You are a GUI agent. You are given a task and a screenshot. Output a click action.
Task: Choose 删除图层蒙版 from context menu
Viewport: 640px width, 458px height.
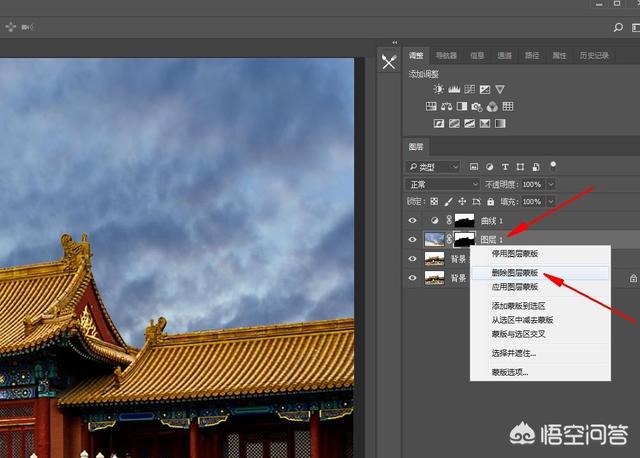click(x=540, y=273)
